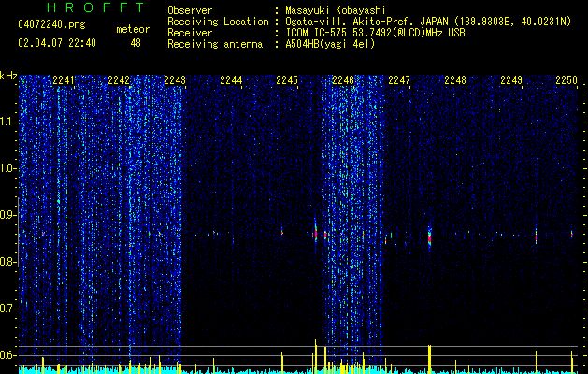Image resolution: width=588 pixels, height=374 pixels.
Task: Click the file name 04072240.png
Action: click(x=51, y=25)
